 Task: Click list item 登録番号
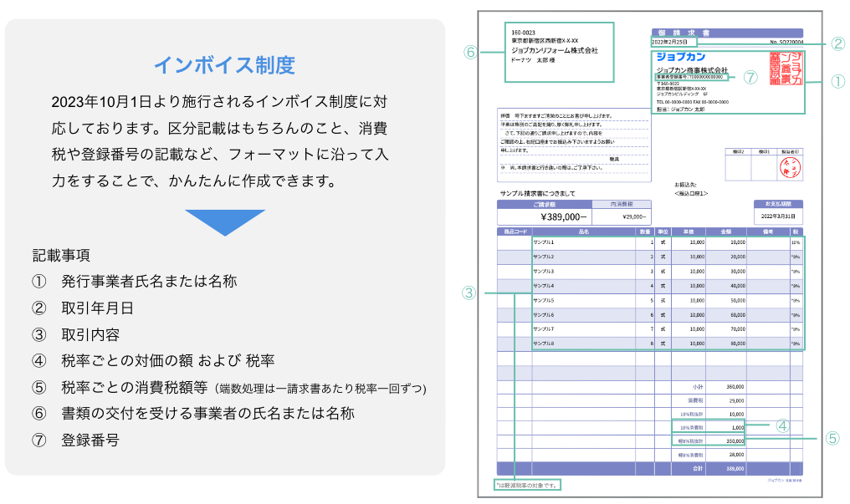click(x=90, y=440)
